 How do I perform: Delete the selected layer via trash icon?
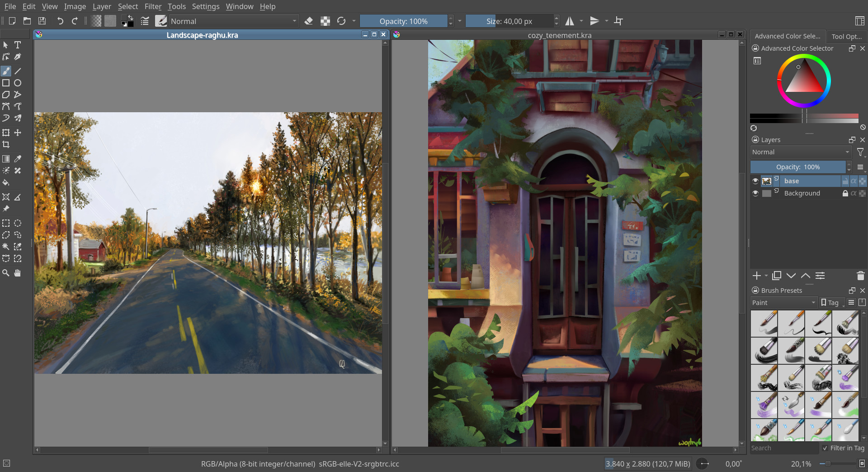(860, 276)
